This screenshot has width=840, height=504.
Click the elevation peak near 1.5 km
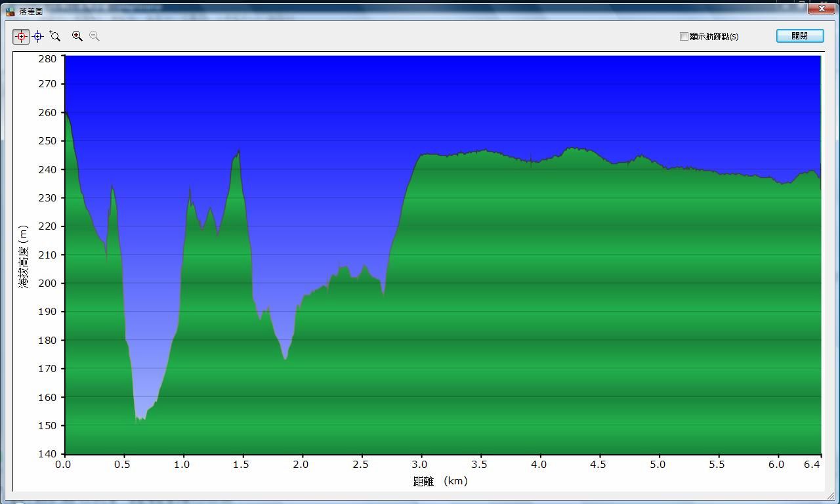[239, 150]
